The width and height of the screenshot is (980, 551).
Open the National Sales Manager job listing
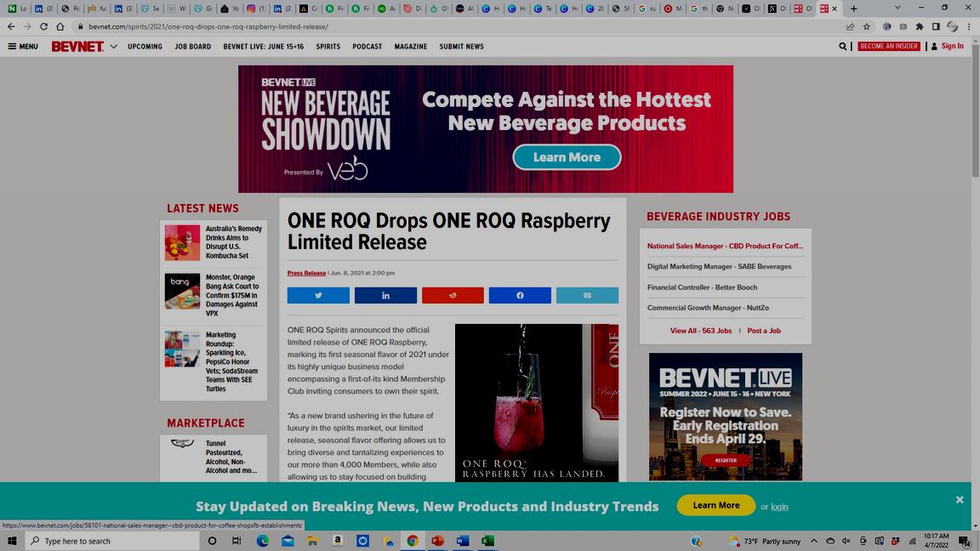click(725, 246)
